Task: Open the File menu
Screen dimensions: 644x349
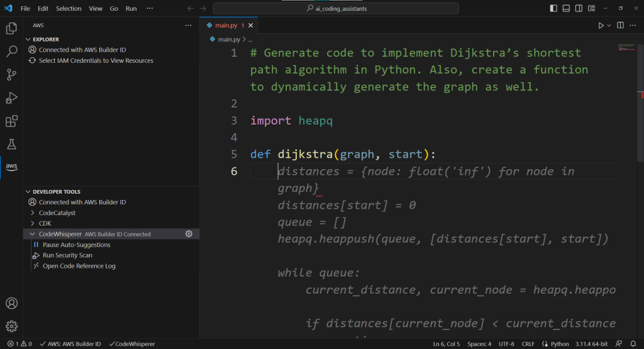Action: click(x=25, y=8)
